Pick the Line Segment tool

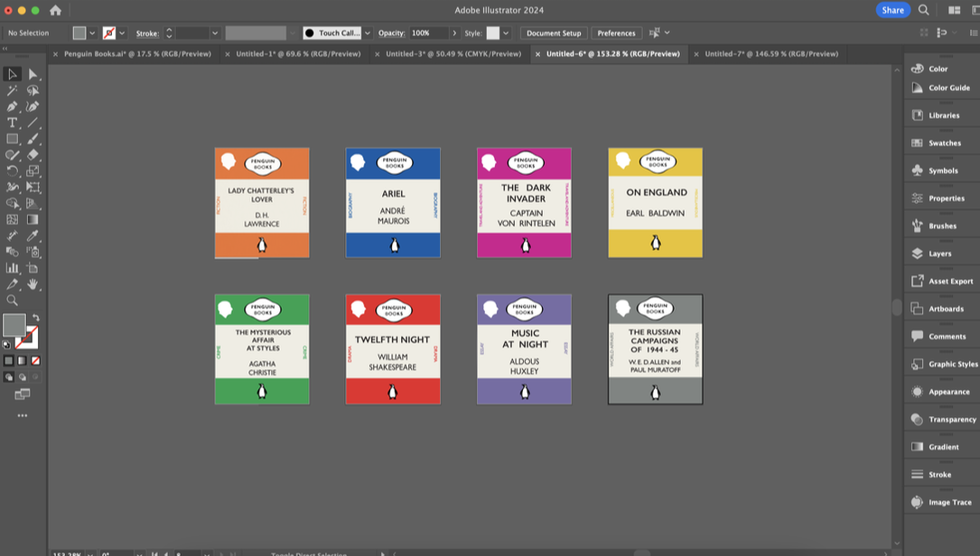(x=33, y=123)
